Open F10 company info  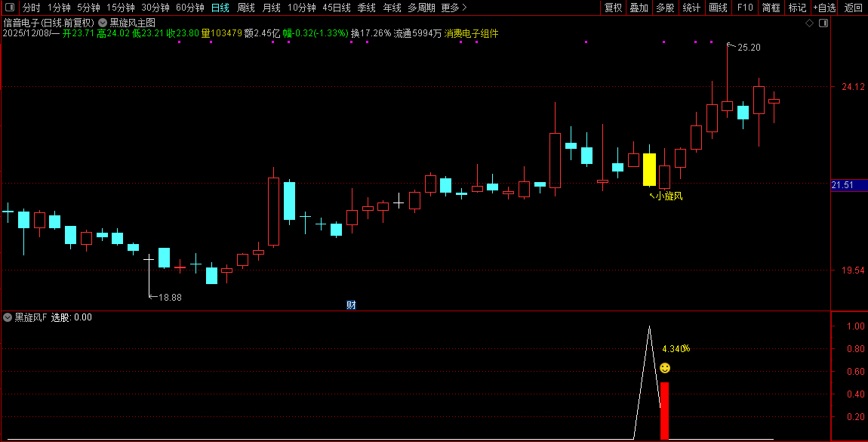(x=745, y=8)
